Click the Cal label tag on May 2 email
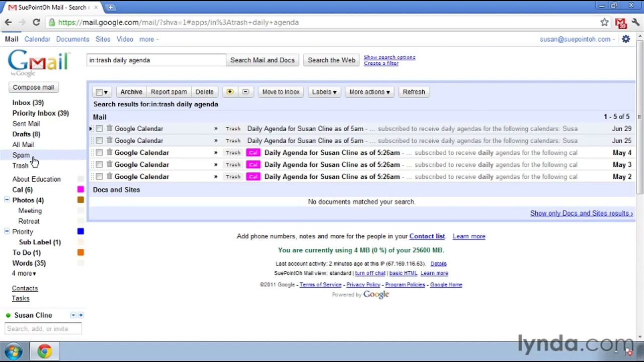The width and height of the screenshot is (644, 362). point(253,176)
